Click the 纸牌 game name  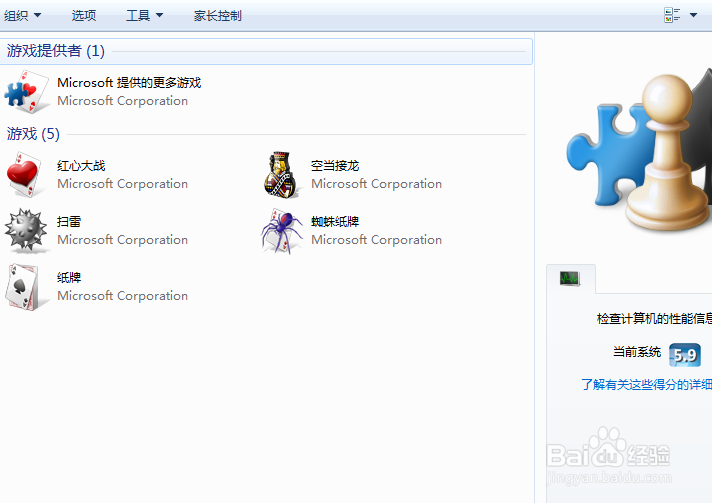click(69, 277)
